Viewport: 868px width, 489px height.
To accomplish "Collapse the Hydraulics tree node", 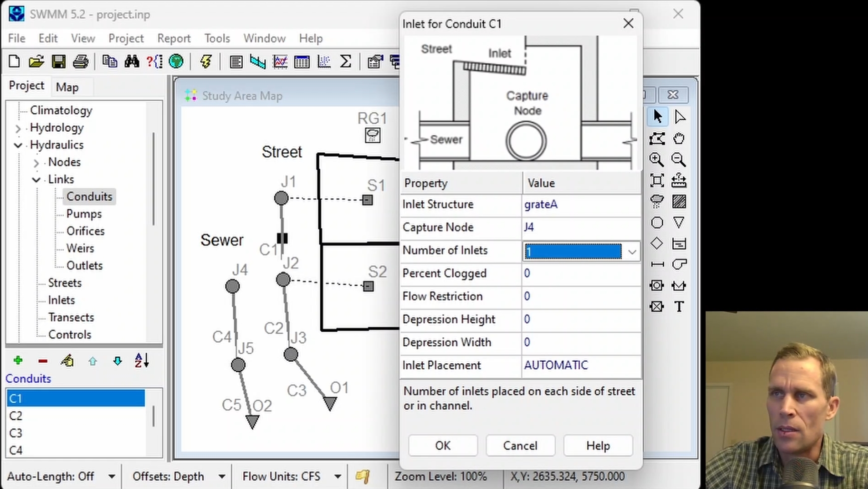I will [x=18, y=145].
